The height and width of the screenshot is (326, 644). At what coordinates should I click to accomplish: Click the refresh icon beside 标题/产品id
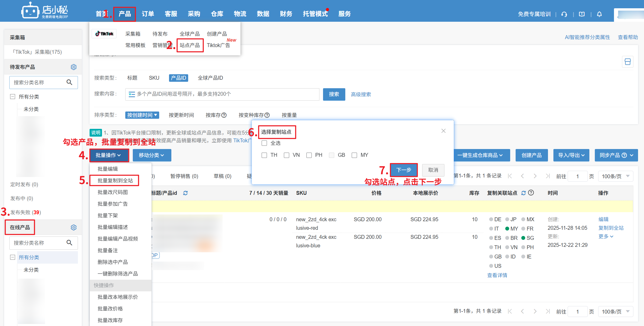tap(185, 193)
